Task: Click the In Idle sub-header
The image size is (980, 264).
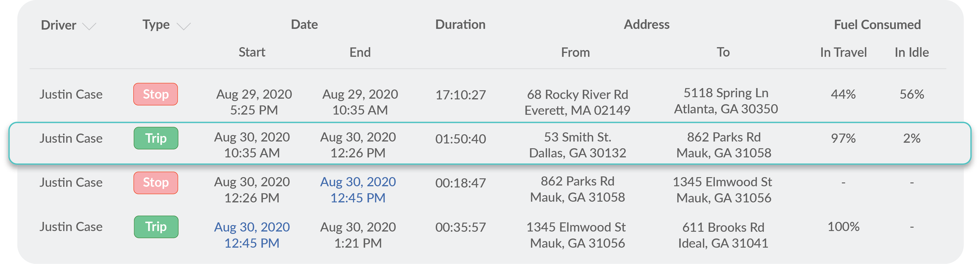Action: (912, 52)
